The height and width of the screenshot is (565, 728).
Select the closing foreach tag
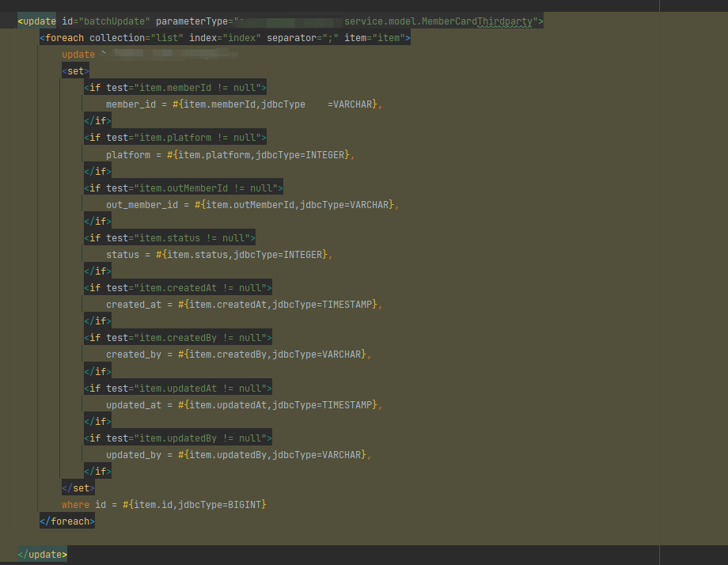pos(66,521)
